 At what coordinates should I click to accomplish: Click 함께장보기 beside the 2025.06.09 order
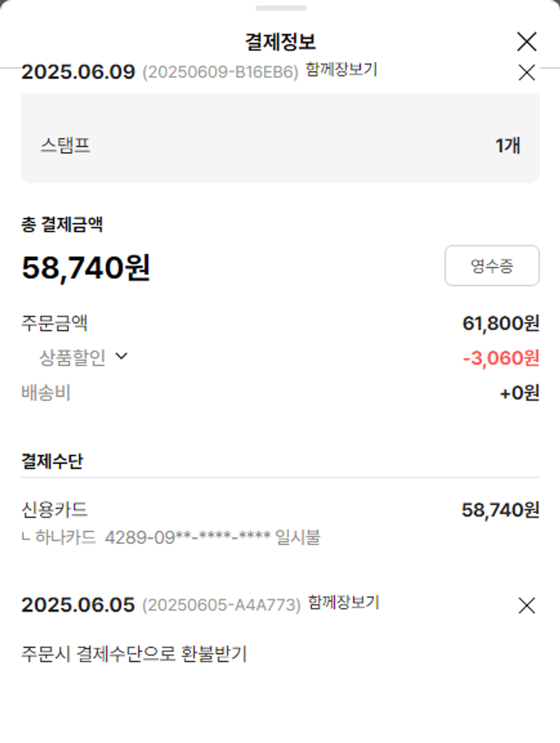click(x=341, y=70)
